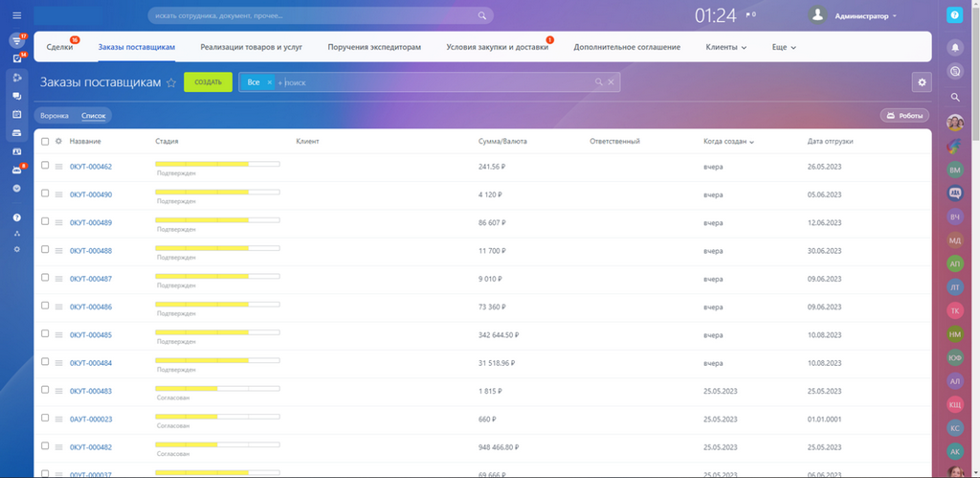
Task: Click the green СОЗДАТЬ button
Action: [208, 82]
